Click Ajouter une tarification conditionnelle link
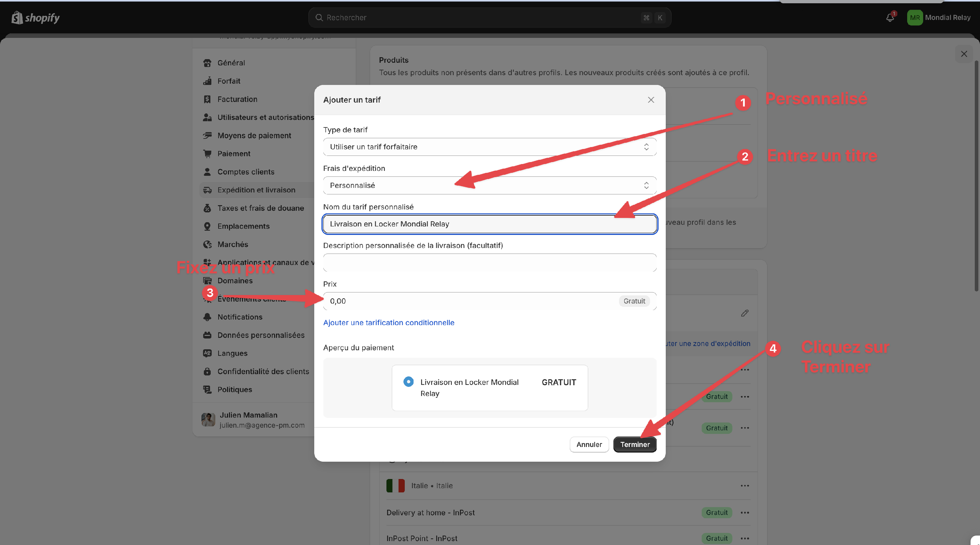 [388, 323]
